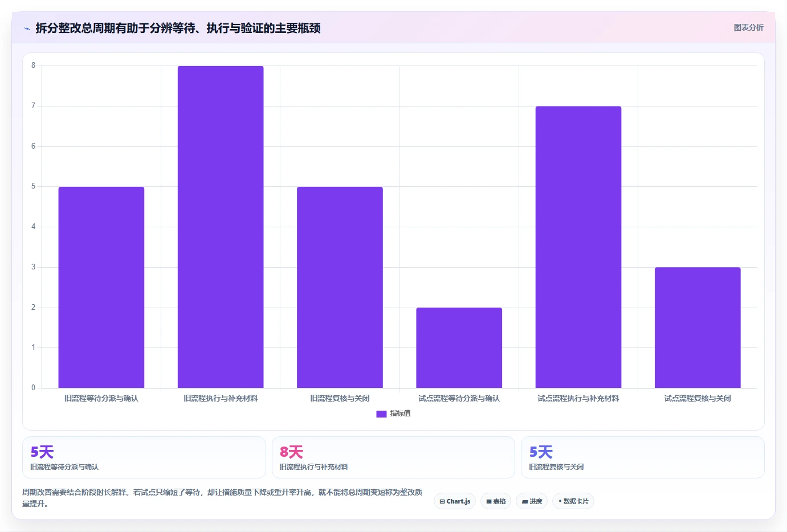This screenshot has width=787, height=532.
Task: Click the 旧流程复核与关闭 bar in chart
Action: [340, 287]
